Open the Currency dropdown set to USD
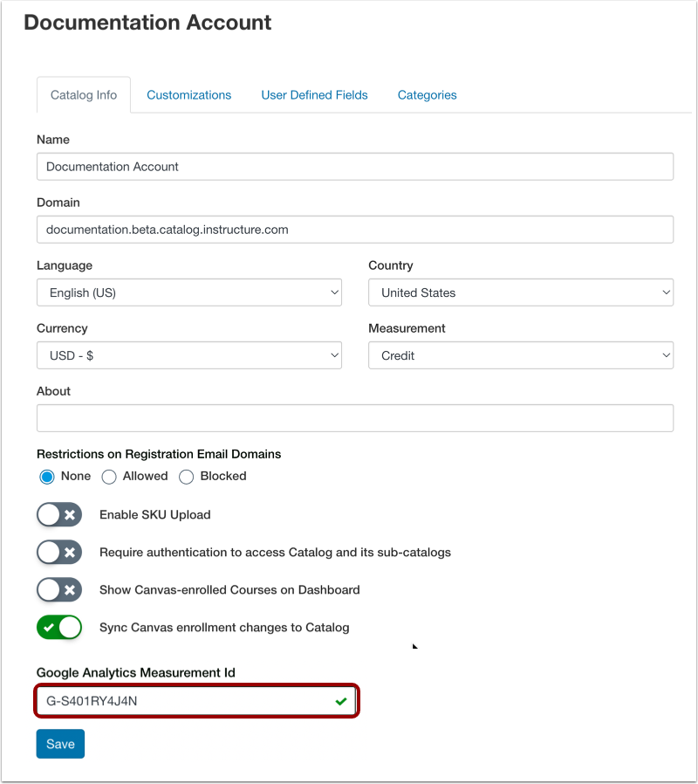This screenshot has height=784, width=698. pos(189,355)
